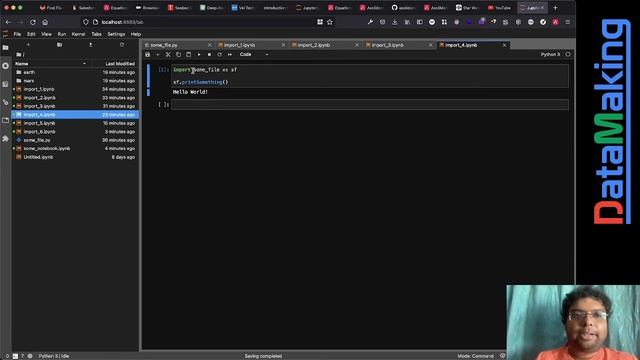The width and height of the screenshot is (640, 360).
Task: Run the selected cell with the play icon
Action: [199, 54]
